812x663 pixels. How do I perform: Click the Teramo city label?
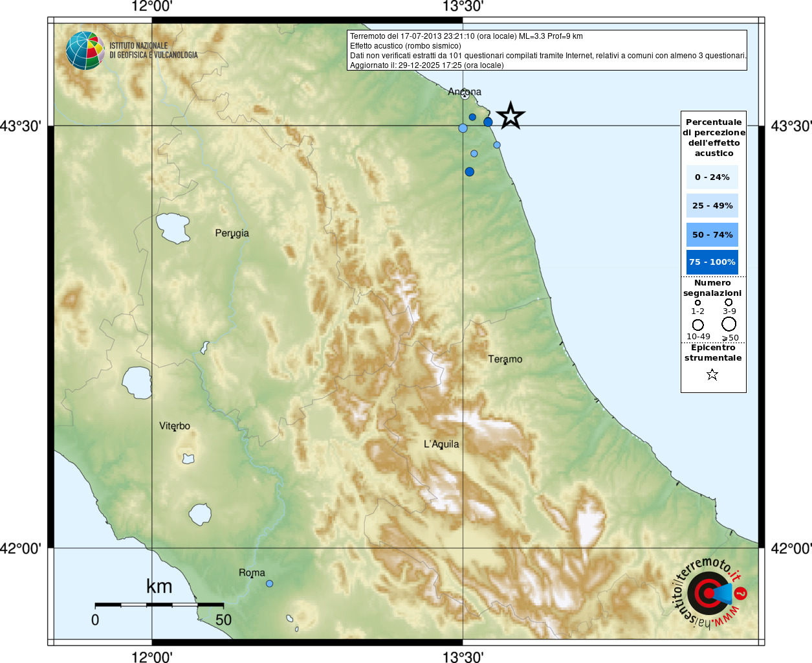505,359
